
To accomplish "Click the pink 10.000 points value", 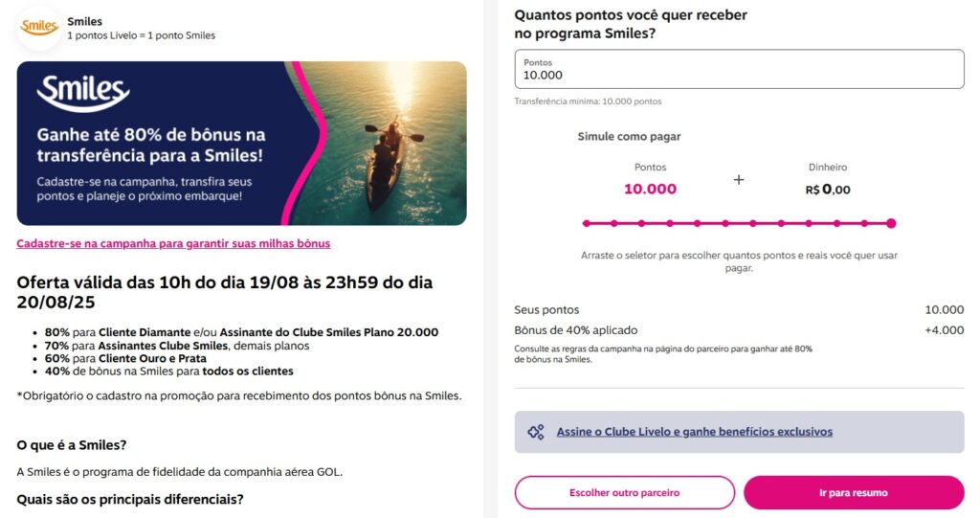I will (650, 189).
